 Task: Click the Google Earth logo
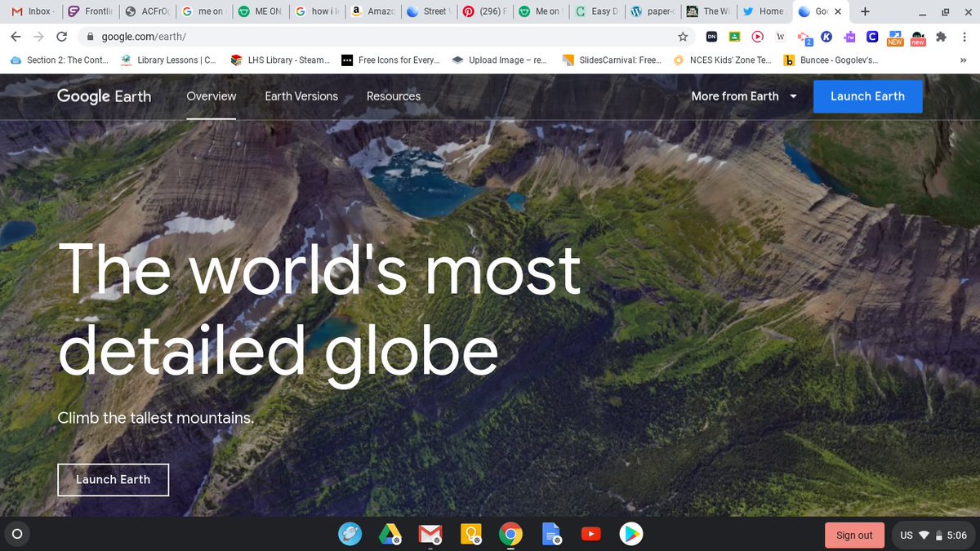[x=104, y=96]
